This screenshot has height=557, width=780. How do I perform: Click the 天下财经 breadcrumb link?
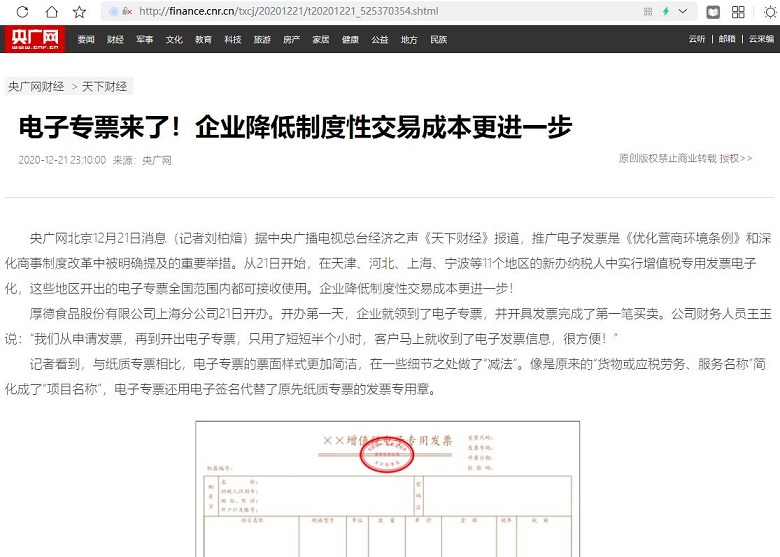104,87
